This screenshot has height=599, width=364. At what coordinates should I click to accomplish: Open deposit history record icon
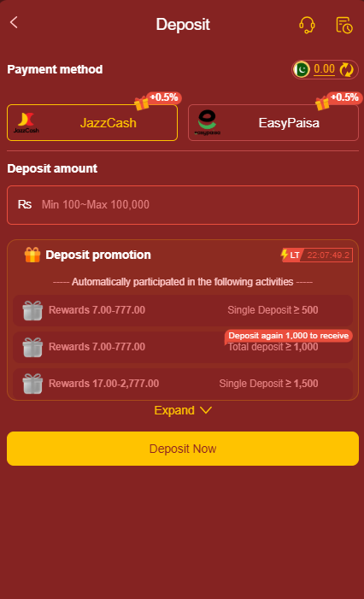pyautogui.click(x=344, y=26)
